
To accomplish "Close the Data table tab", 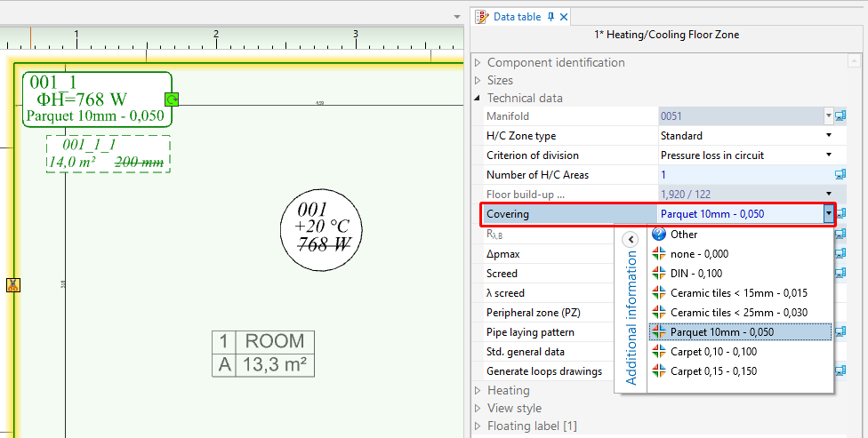I will click(564, 17).
